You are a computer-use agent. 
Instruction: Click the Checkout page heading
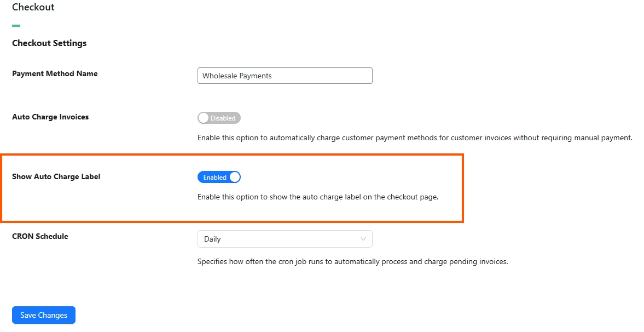coord(33,7)
